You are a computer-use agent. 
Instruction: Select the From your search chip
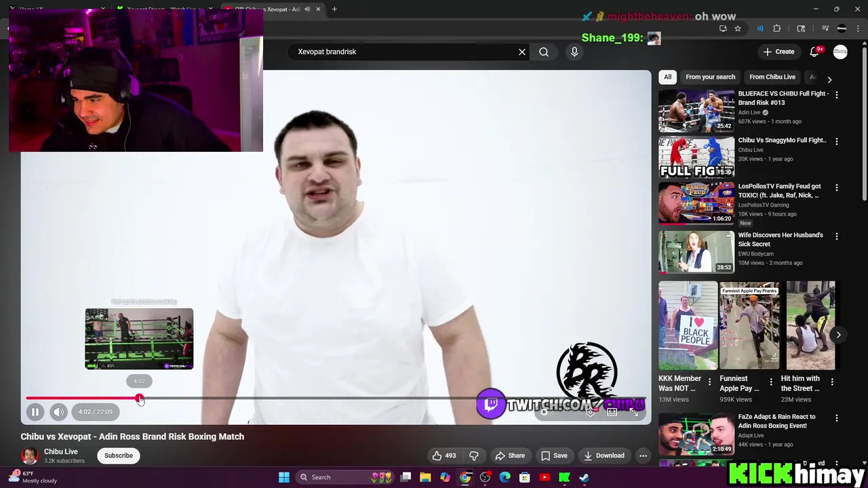coord(710,77)
